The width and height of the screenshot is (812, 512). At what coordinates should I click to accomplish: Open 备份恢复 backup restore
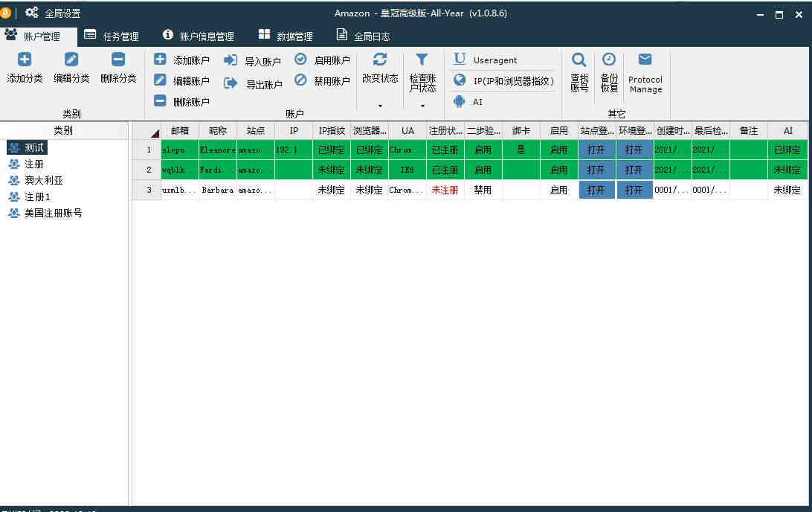pyautogui.click(x=609, y=73)
